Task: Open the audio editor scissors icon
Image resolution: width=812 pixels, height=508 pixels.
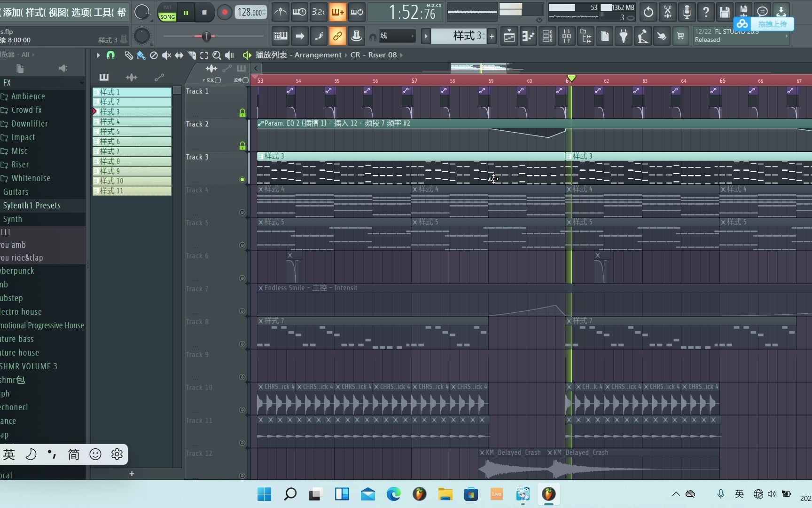Action: [668, 12]
